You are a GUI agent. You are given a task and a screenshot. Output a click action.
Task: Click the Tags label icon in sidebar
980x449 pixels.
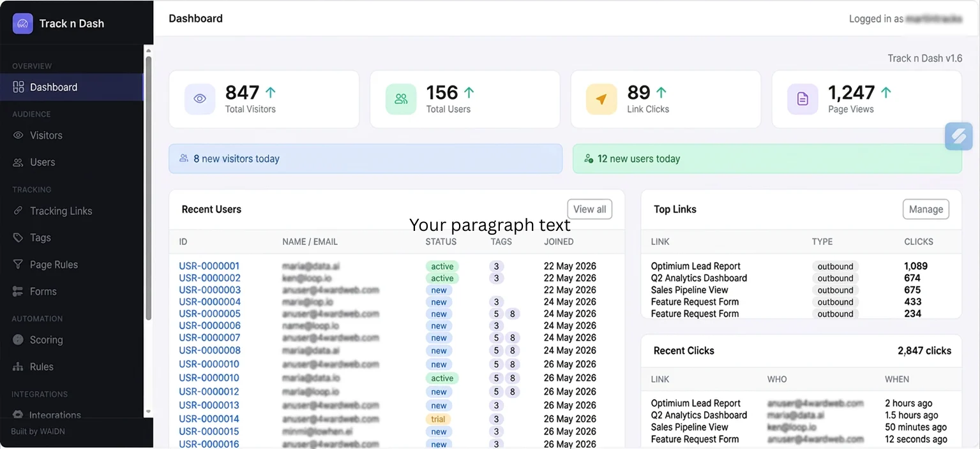(19, 237)
